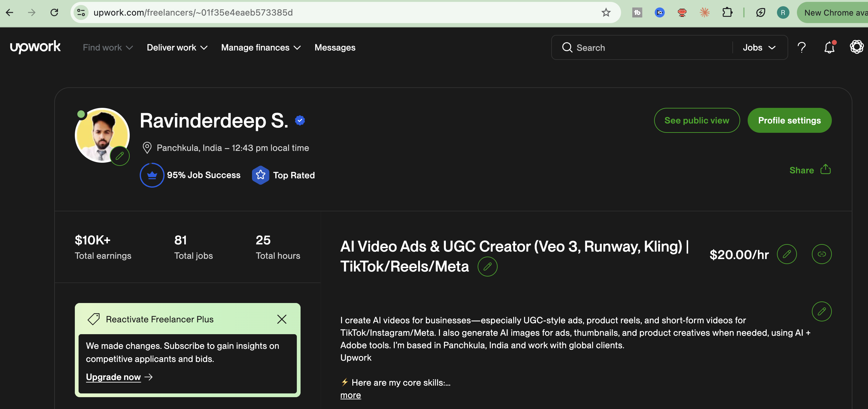
Task: Click the $10K+ Total earnings stat
Action: coord(103,247)
